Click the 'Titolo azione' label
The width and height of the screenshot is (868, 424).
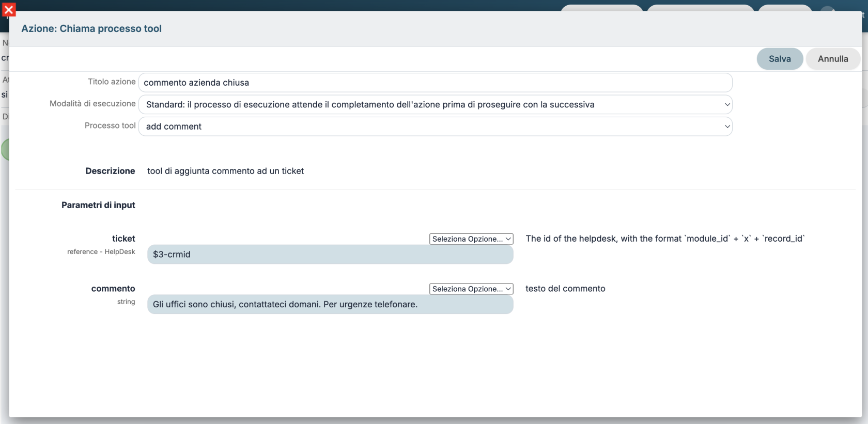pyautogui.click(x=112, y=82)
